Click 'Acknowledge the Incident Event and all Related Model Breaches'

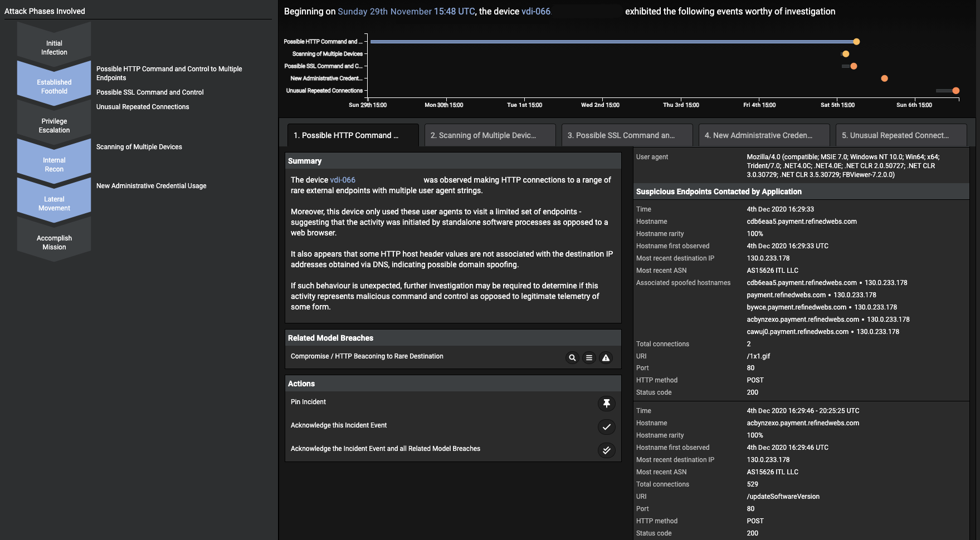386,449
